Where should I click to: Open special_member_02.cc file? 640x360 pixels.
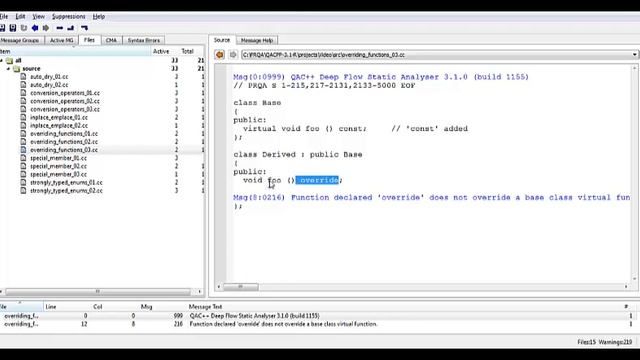(x=58, y=166)
